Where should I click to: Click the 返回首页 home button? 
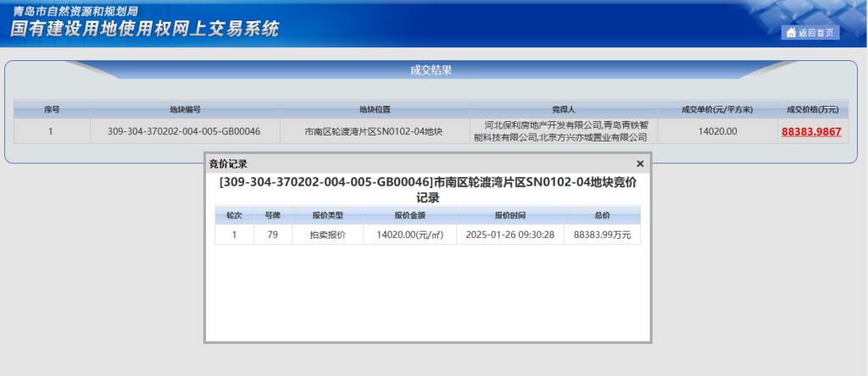click(x=810, y=33)
